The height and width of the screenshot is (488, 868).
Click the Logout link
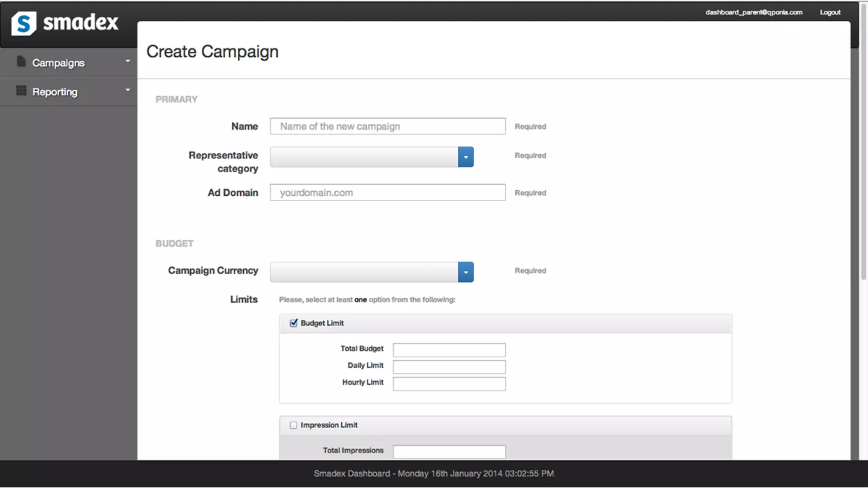(x=830, y=12)
